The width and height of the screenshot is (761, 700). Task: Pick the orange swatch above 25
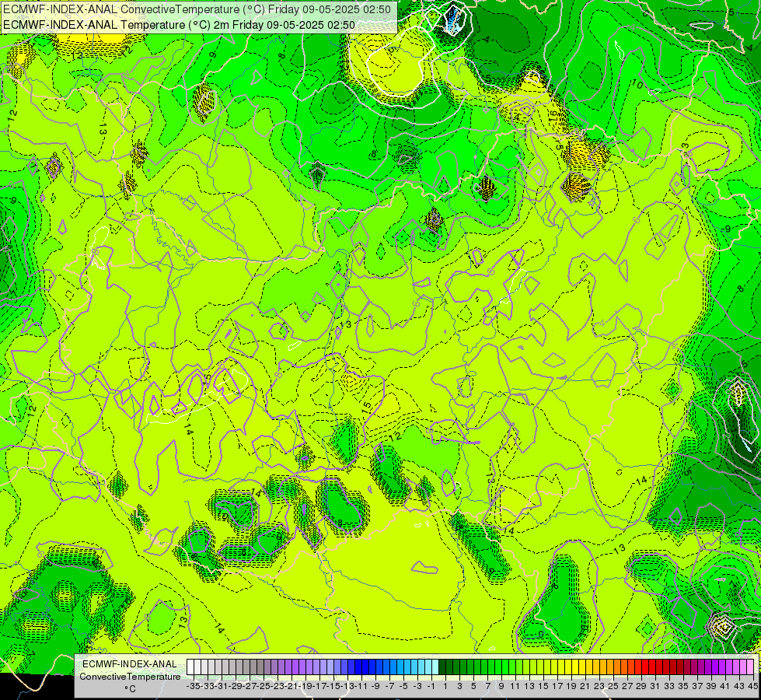click(609, 667)
